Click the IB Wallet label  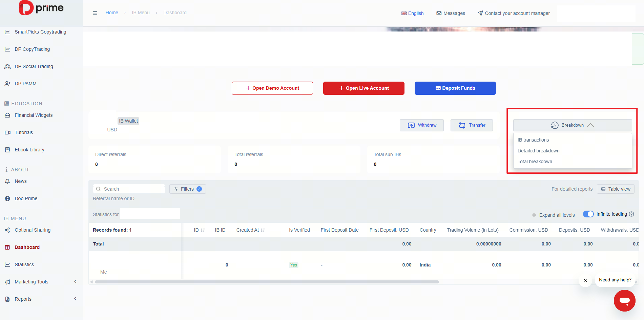point(128,121)
